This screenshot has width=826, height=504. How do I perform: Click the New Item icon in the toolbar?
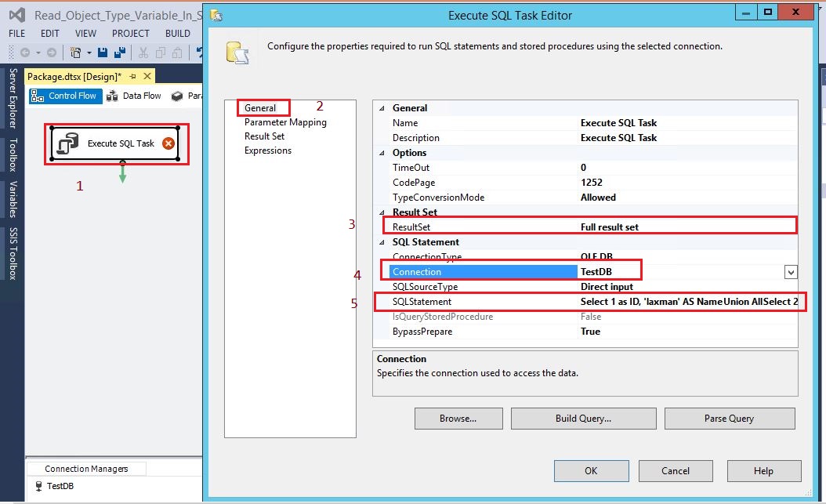pyautogui.click(x=77, y=53)
